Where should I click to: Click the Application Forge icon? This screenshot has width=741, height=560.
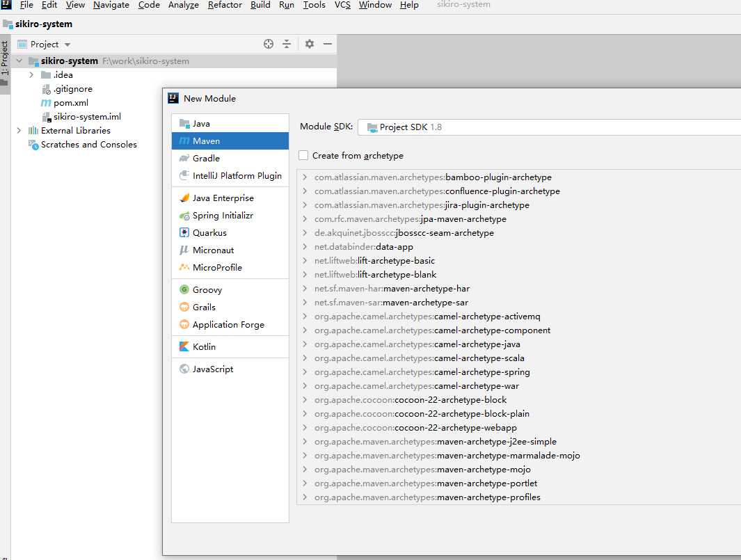coord(184,325)
